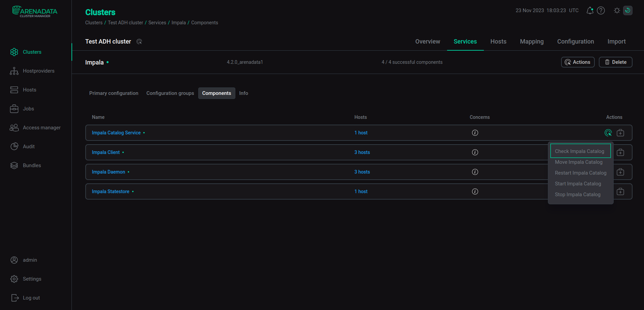Open Audit pie chart icon
This screenshot has width=644, height=310.
(x=14, y=147)
